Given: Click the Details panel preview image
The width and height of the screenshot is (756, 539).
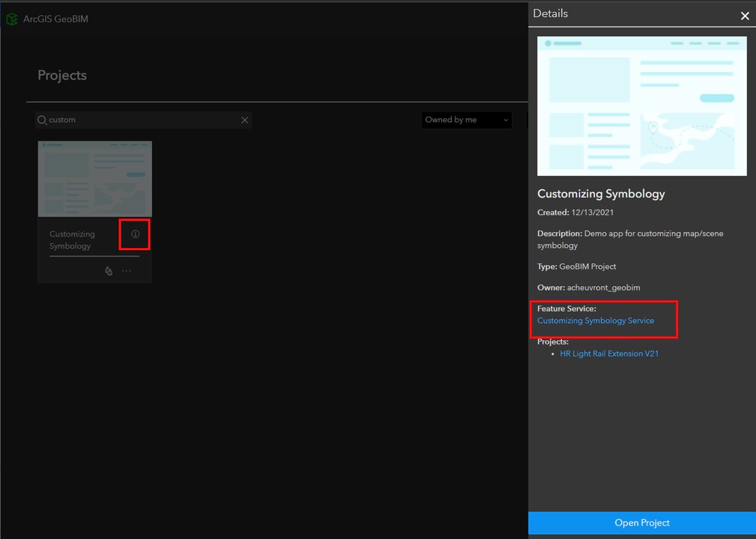Looking at the screenshot, I should [642, 106].
